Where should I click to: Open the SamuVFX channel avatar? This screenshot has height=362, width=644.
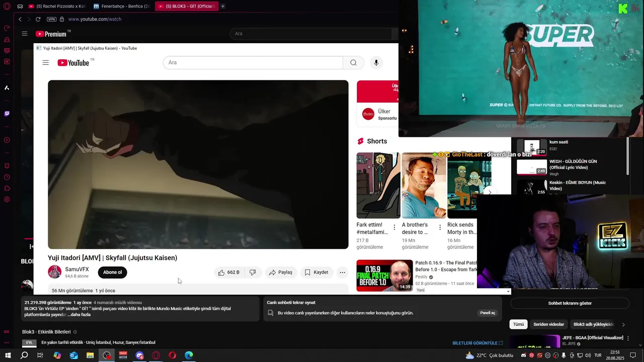(x=54, y=272)
